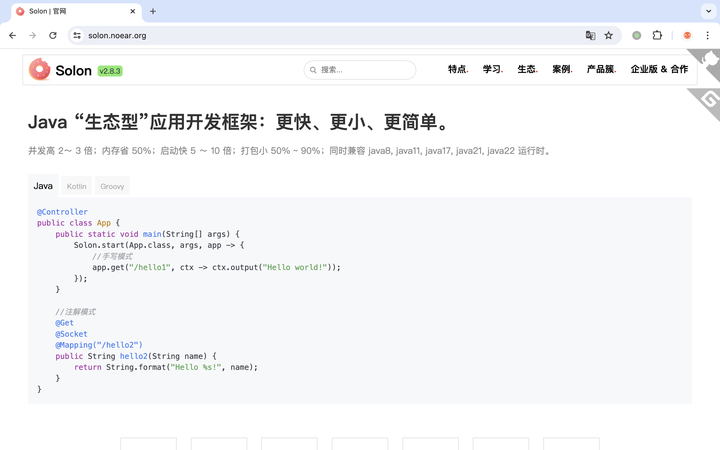The height and width of the screenshot is (450, 720).
Task: Click the Solon title text
Action: click(x=73, y=71)
